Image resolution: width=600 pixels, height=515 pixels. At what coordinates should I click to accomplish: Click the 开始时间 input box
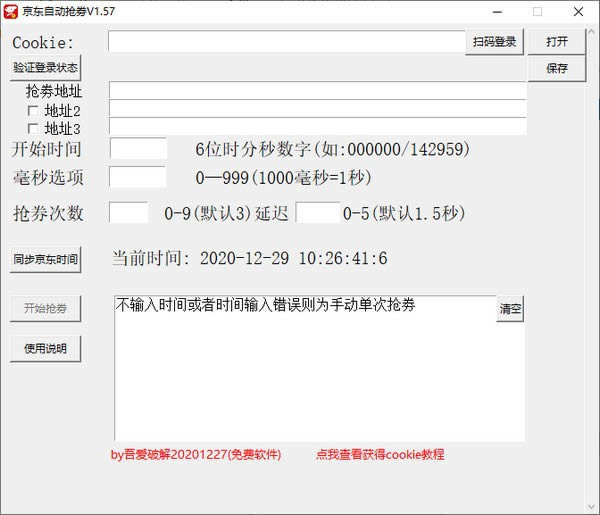[x=137, y=149]
